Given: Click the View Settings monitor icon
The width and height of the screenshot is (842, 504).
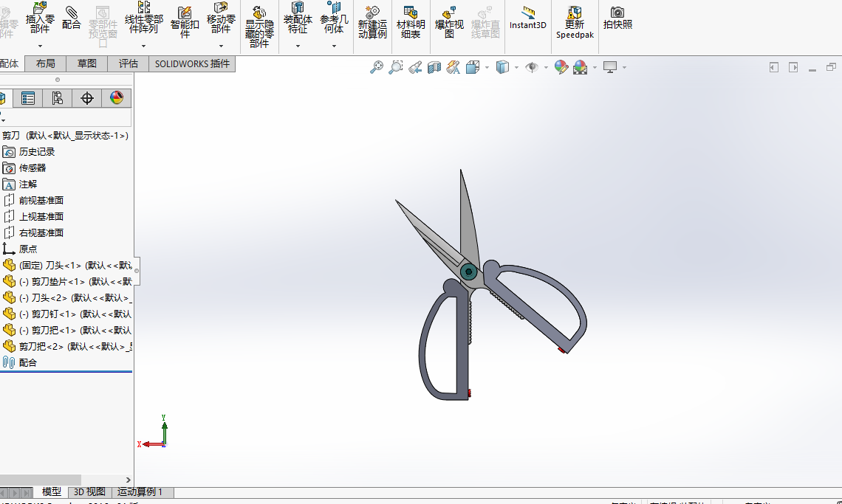Looking at the screenshot, I should pyautogui.click(x=610, y=67).
